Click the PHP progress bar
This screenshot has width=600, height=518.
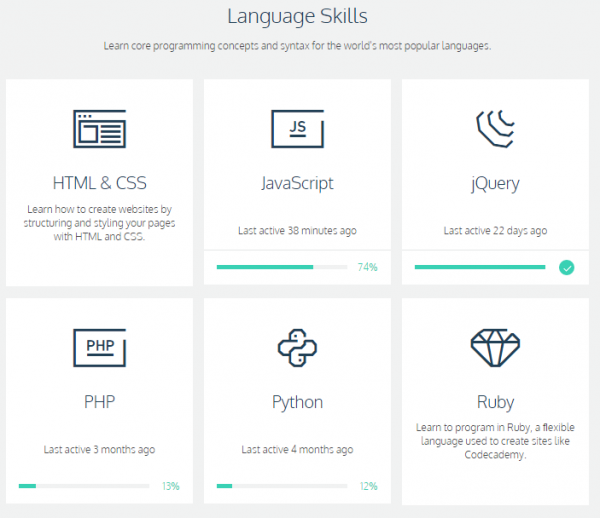click(x=84, y=486)
